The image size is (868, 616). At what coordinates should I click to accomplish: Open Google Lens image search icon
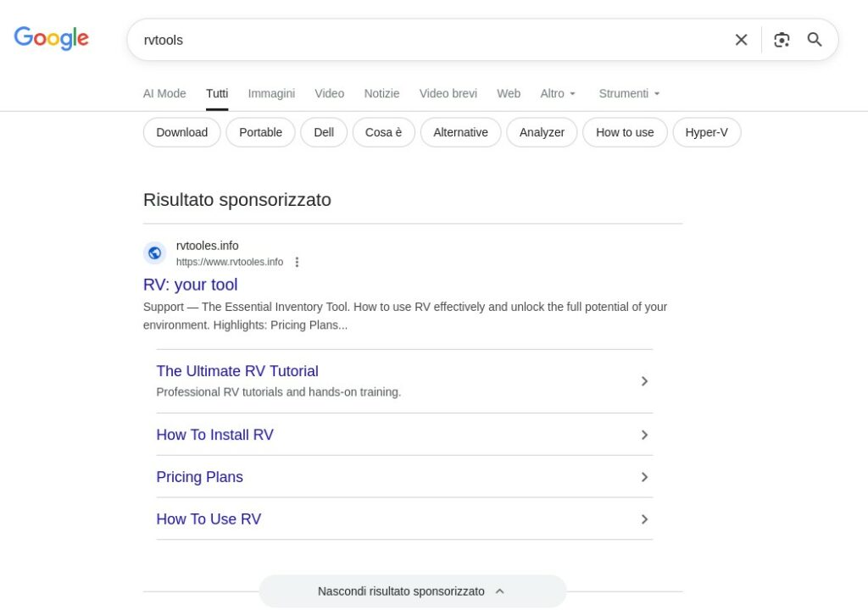782,40
